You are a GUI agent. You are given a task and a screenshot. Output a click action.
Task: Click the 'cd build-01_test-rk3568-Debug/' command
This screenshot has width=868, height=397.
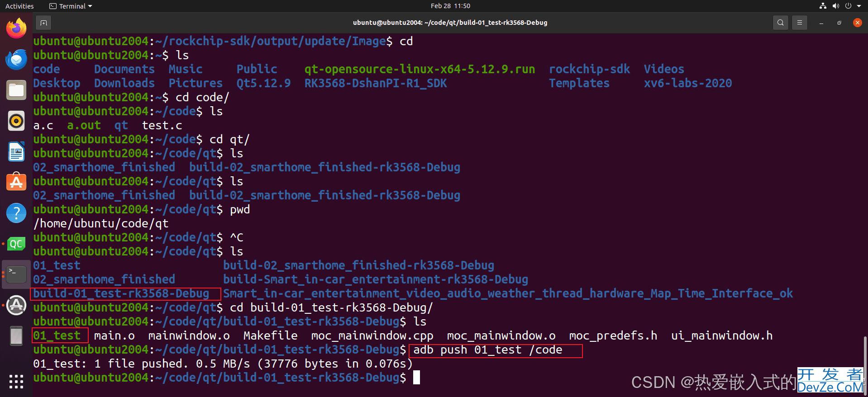[x=331, y=307]
